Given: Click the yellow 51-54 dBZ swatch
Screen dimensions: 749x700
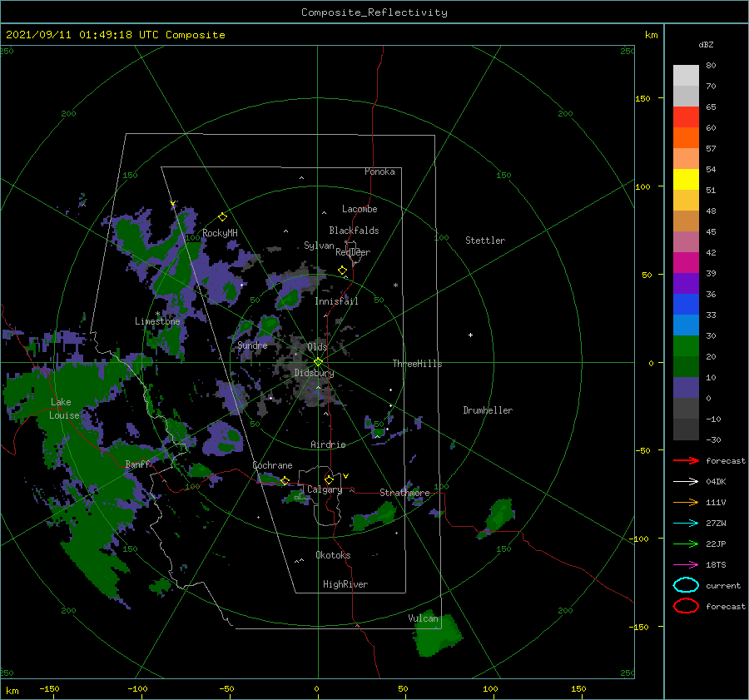Looking at the screenshot, I should click(686, 180).
